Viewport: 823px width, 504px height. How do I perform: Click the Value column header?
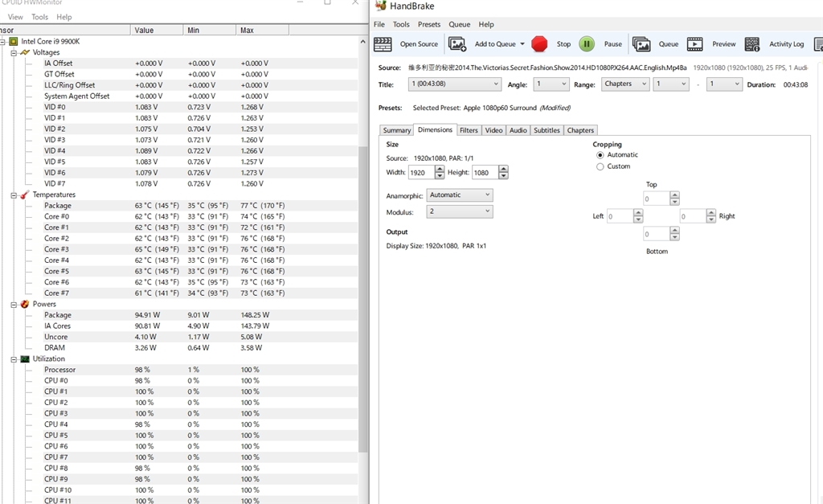pos(157,30)
